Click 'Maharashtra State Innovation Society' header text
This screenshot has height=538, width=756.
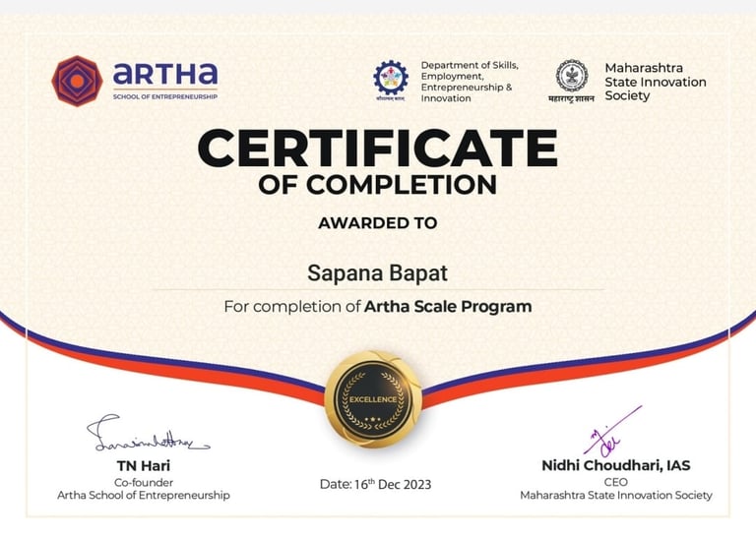point(656,82)
